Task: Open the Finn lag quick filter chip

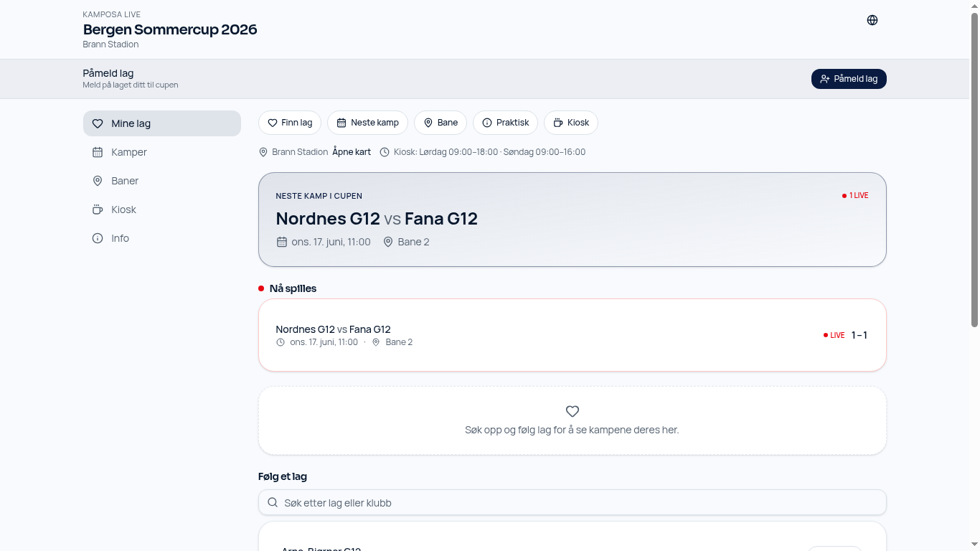Action: (290, 123)
